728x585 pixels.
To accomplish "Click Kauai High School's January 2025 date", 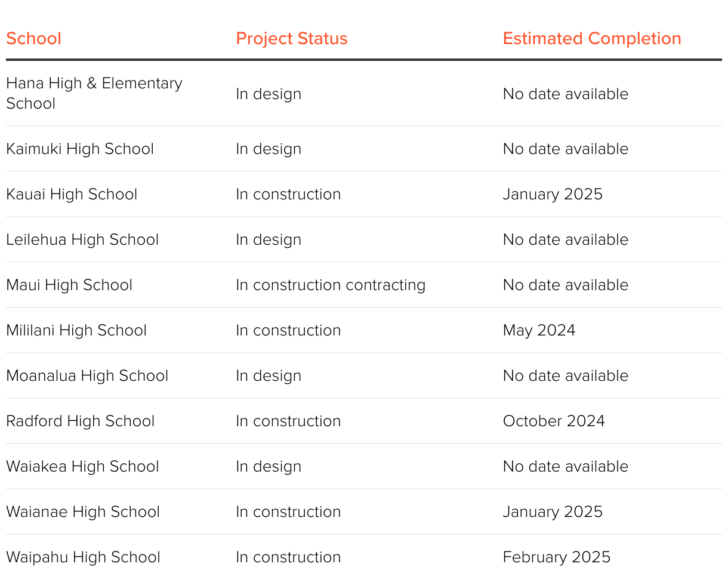I will (553, 194).
